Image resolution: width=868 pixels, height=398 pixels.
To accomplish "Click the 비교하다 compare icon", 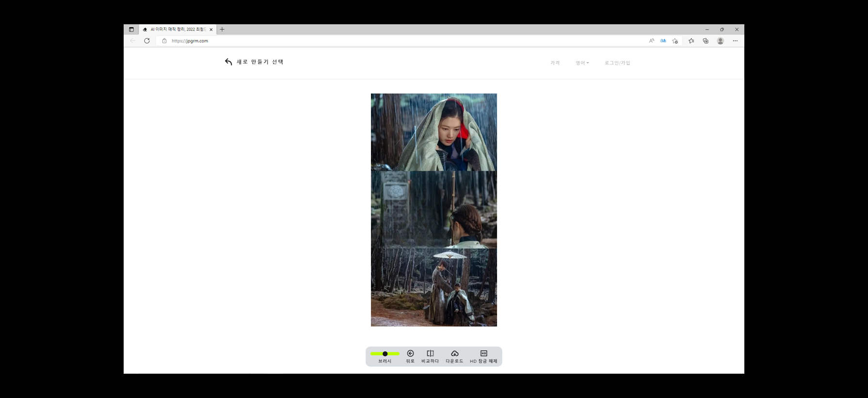I will tap(430, 353).
